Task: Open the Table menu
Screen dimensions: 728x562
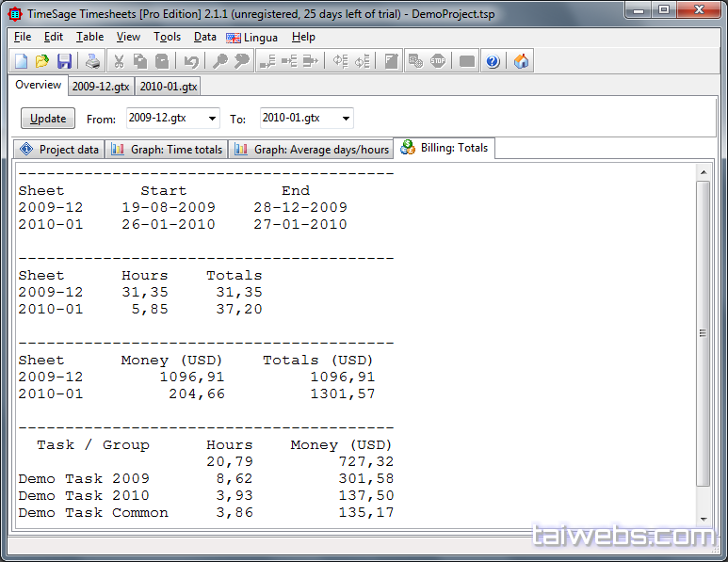Action: [90, 37]
